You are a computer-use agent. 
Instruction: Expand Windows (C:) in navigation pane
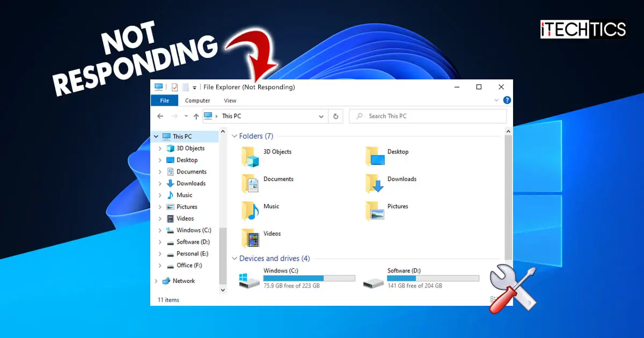tap(160, 230)
